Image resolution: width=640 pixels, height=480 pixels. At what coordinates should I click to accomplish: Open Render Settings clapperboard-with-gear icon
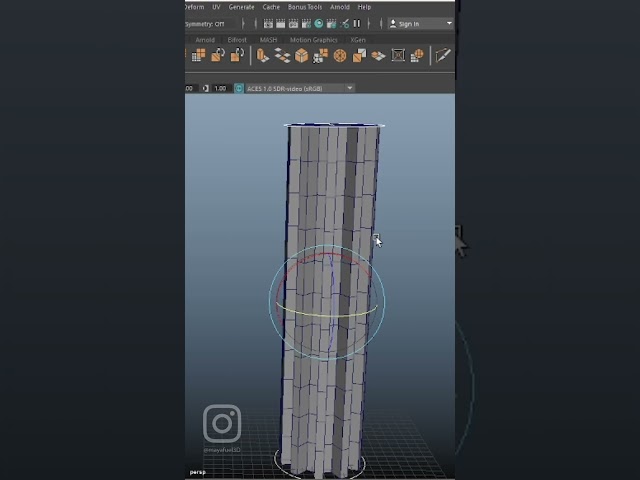point(306,24)
